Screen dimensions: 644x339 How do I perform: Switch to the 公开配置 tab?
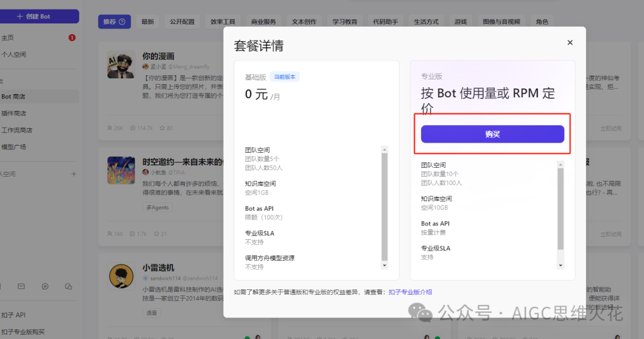(182, 21)
